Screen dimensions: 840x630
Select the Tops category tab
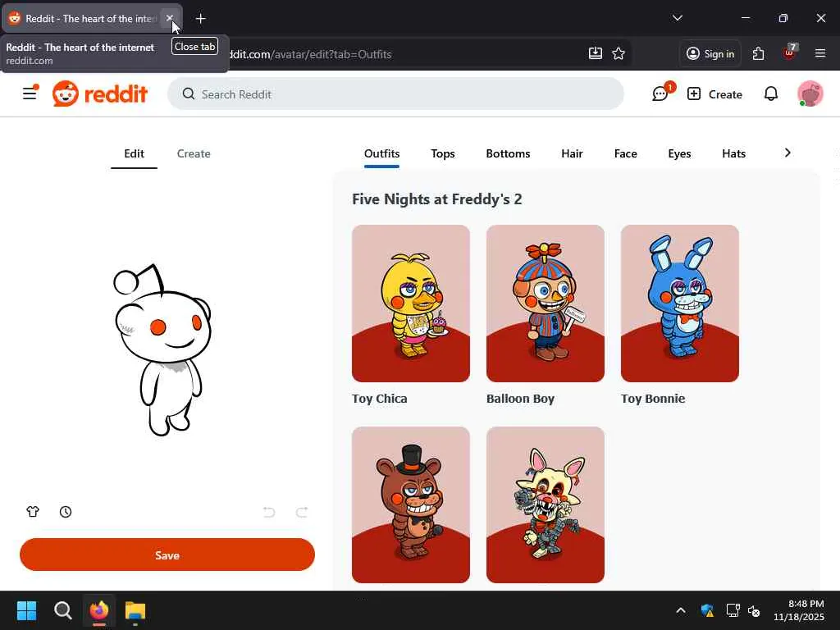point(442,153)
